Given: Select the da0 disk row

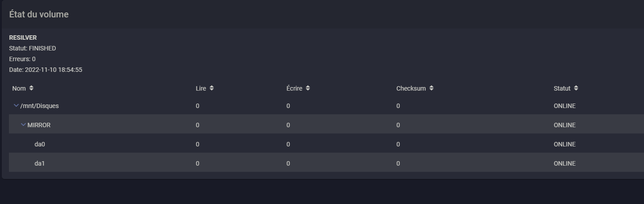Looking at the screenshot, I should [x=326, y=144].
